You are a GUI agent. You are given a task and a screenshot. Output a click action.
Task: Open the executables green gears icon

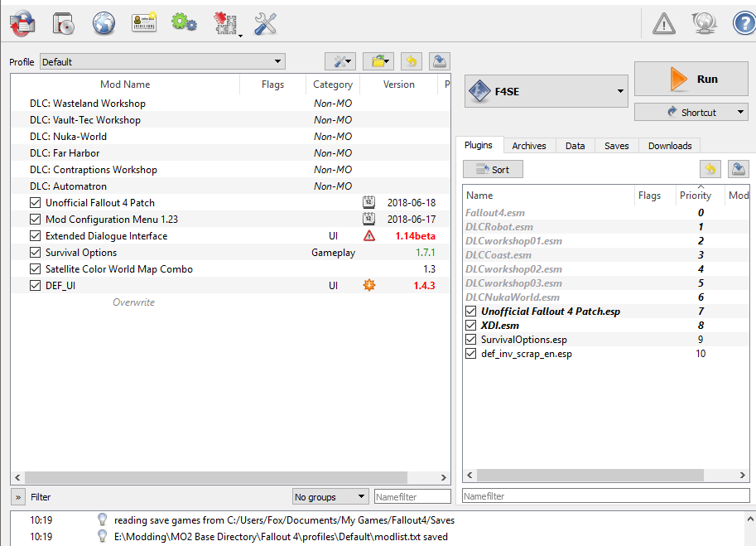pyautogui.click(x=184, y=22)
